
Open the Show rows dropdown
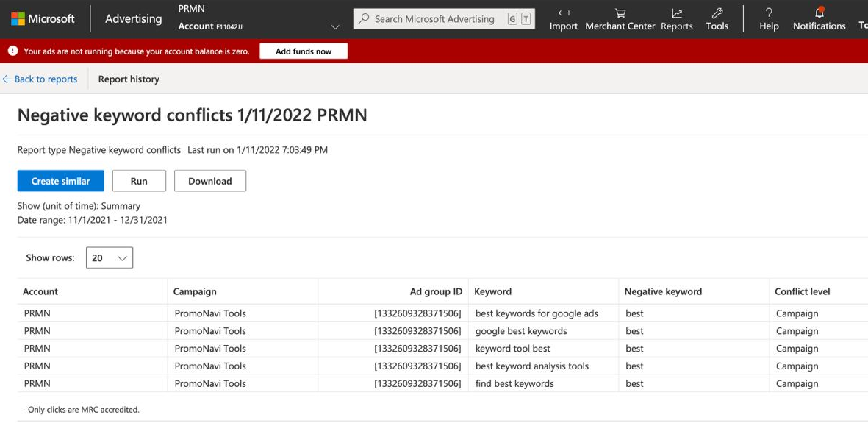coord(110,257)
